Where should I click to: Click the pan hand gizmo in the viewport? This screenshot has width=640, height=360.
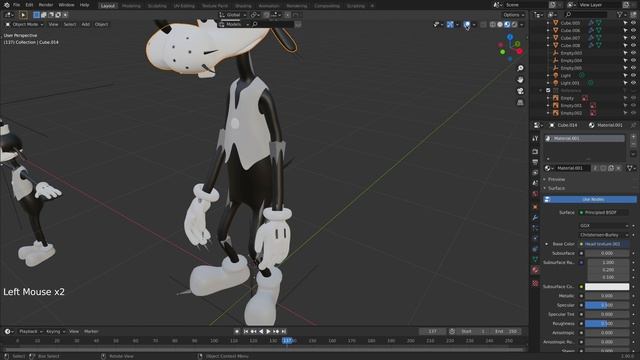pyautogui.click(x=520, y=80)
